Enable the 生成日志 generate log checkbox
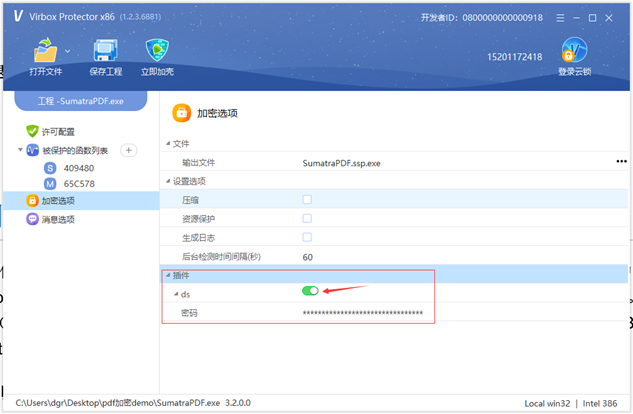This screenshot has height=414, width=633. [x=307, y=237]
